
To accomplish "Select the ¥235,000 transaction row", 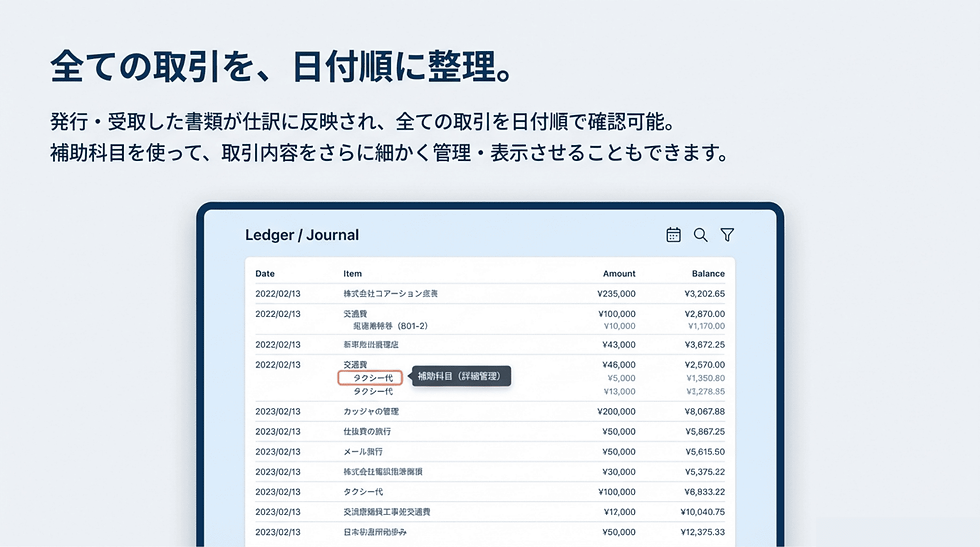I will coord(490,294).
